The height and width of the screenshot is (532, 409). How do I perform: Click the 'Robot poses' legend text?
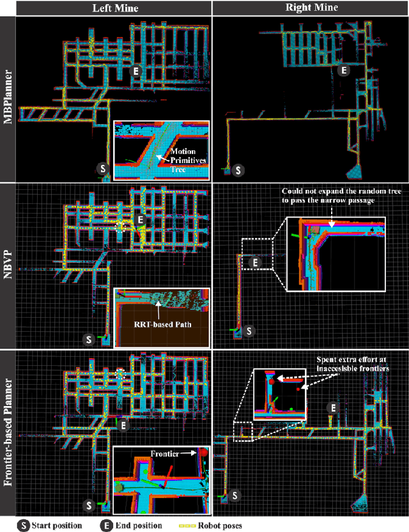point(220,526)
